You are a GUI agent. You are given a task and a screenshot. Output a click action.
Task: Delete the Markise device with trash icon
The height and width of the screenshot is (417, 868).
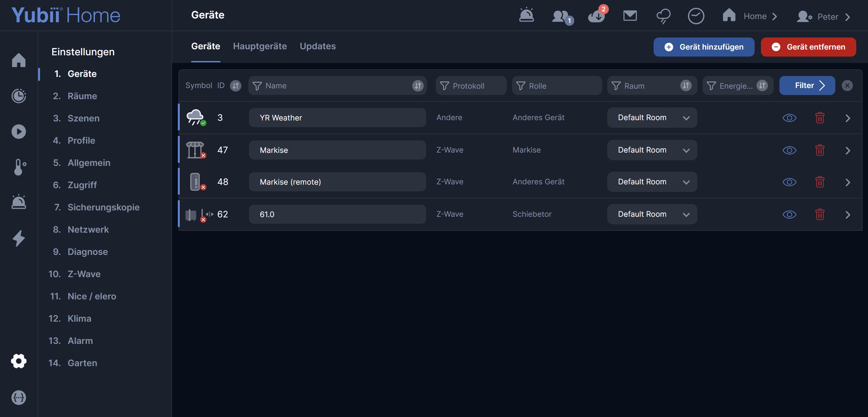pyautogui.click(x=819, y=150)
